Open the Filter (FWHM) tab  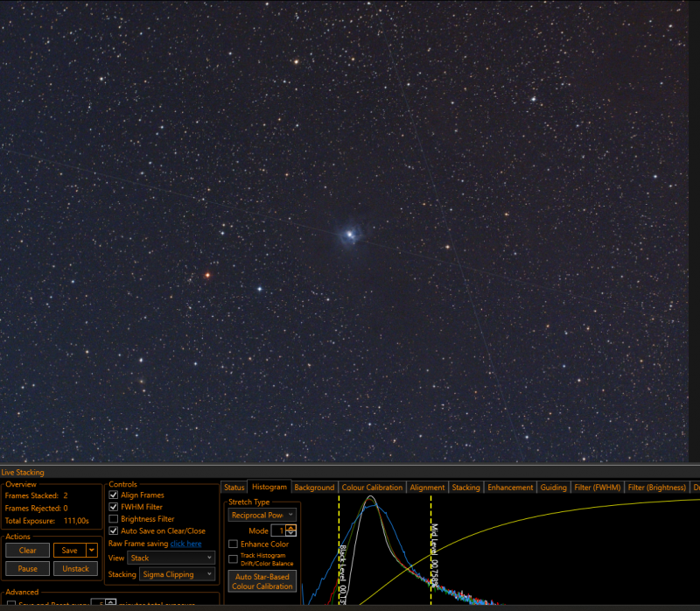[x=598, y=488]
